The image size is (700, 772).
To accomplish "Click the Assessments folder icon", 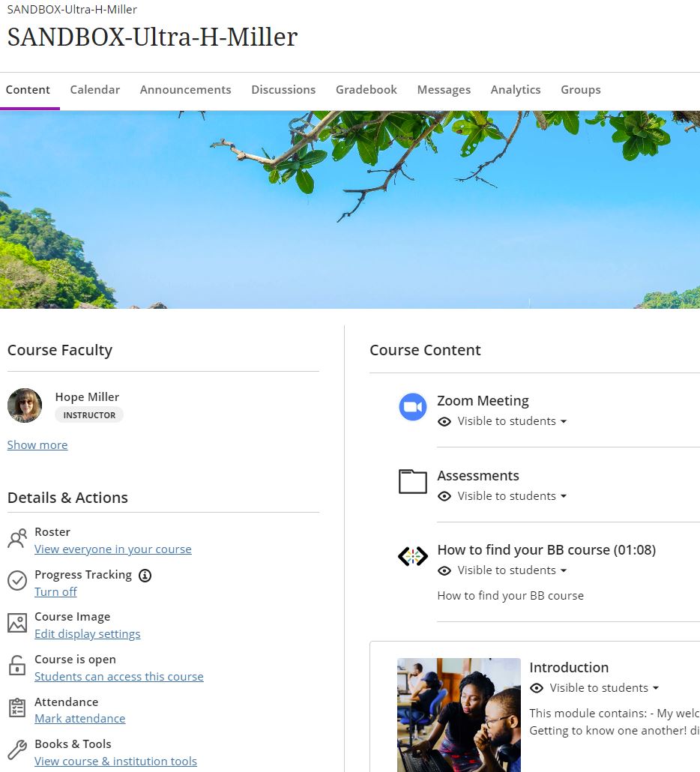I will [x=412, y=481].
